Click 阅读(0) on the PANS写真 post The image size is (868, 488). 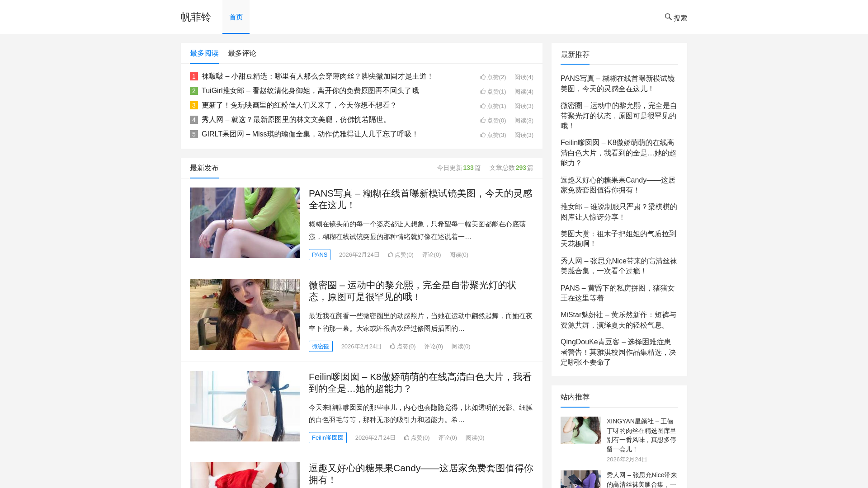(x=459, y=255)
